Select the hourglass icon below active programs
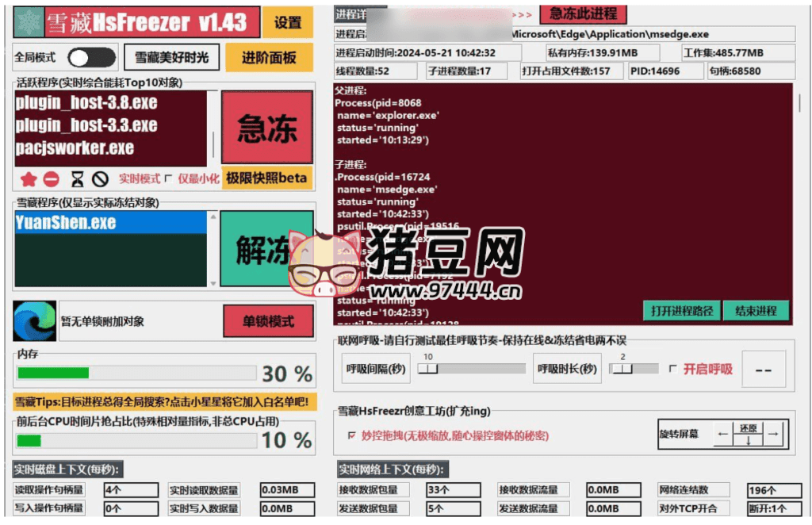The height and width of the screenshot is (525, 812). pyautogui.click(x=77, y=179)
